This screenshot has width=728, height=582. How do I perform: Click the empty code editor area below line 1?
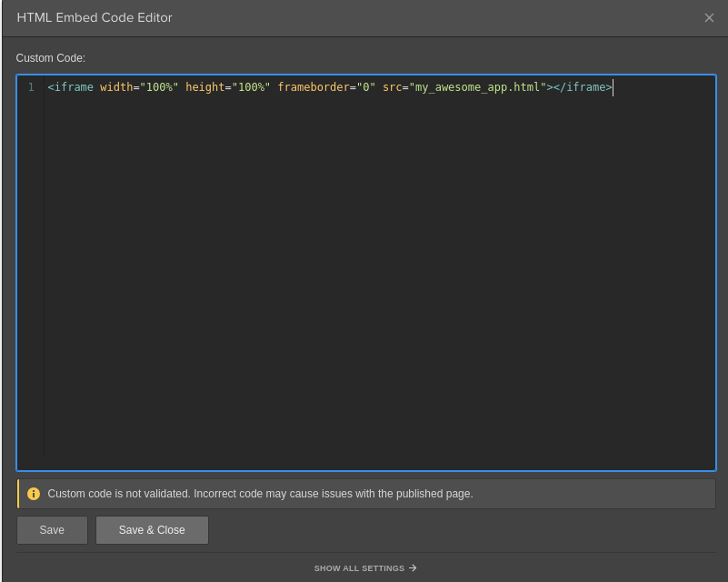pyautogui.click(x=364, y=273)
